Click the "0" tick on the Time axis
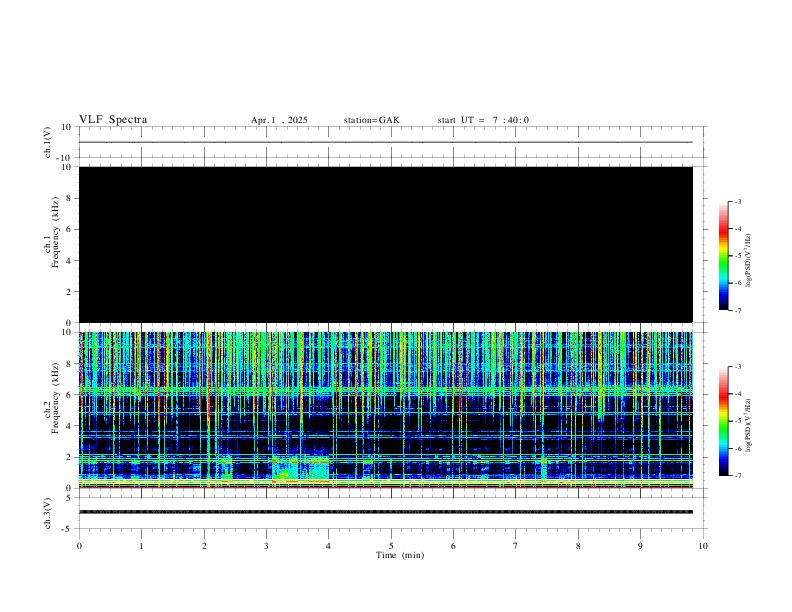This screenshot has height=612, width=792. point(79,546)
